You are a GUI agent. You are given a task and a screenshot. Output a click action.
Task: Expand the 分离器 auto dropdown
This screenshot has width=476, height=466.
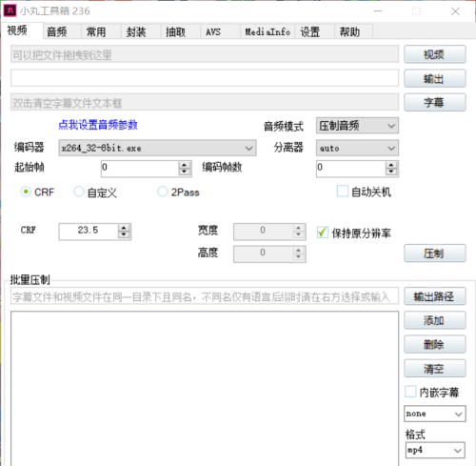click(x=357, y=148)
